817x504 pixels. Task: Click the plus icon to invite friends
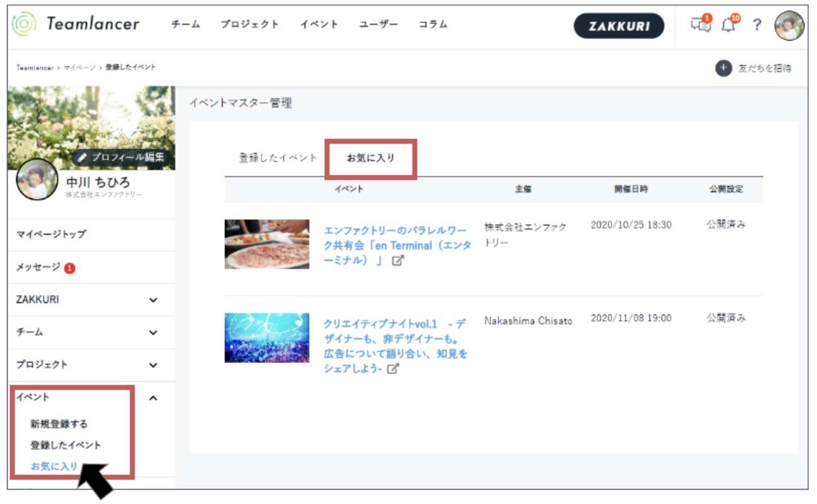click(x=723, y=68)
